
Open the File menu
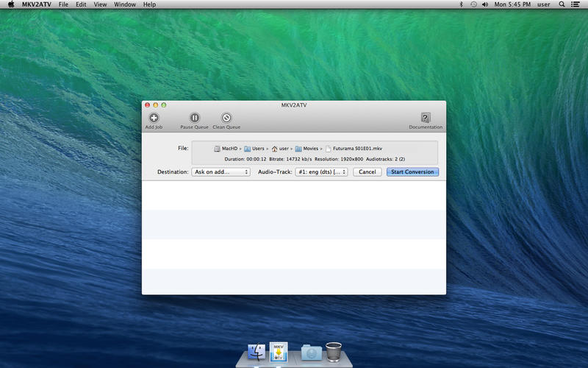point(63,4)
